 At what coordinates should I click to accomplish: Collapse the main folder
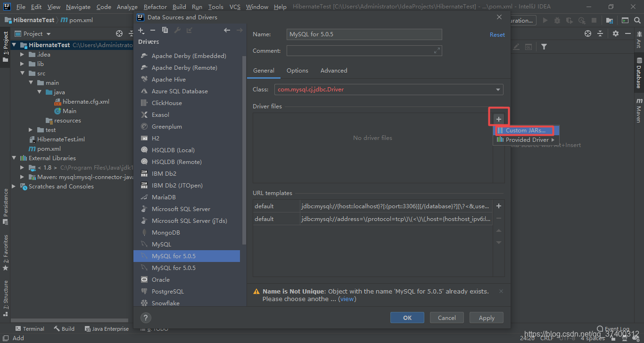(x=31, y=82)
